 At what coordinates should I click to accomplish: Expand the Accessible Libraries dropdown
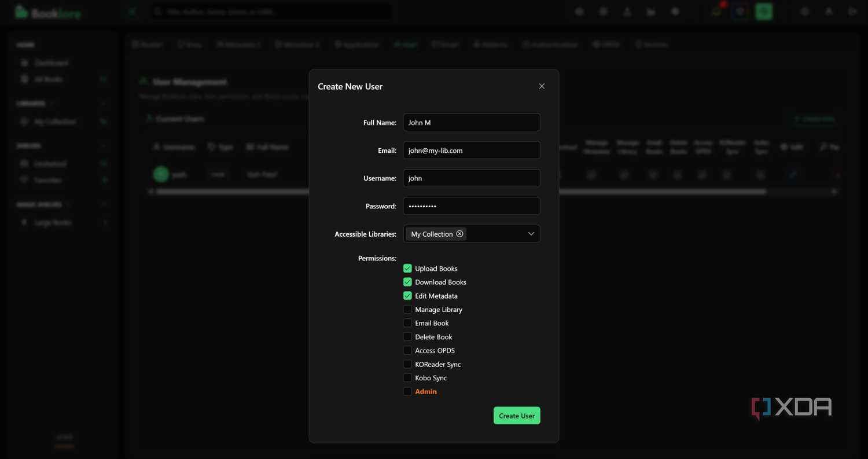click(531, 234)
